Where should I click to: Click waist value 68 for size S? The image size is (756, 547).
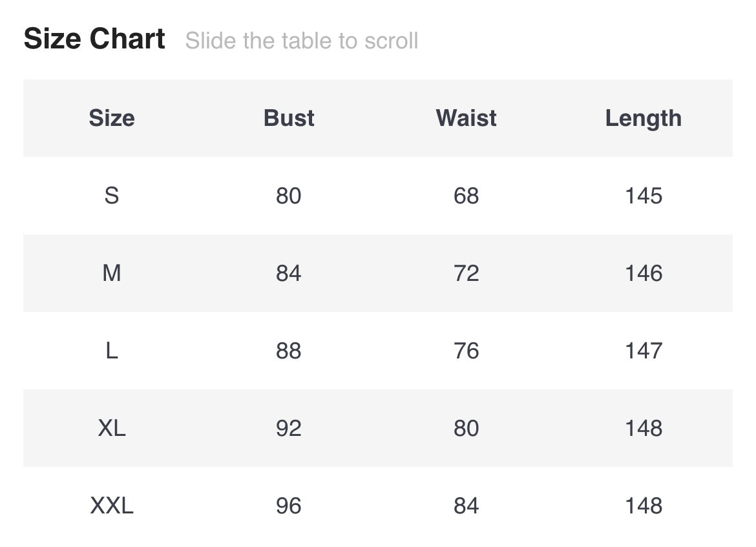coord(466,196)
